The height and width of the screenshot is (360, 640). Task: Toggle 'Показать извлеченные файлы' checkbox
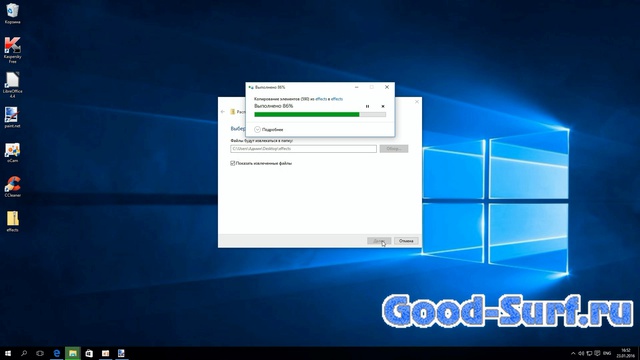click(233, 163)
